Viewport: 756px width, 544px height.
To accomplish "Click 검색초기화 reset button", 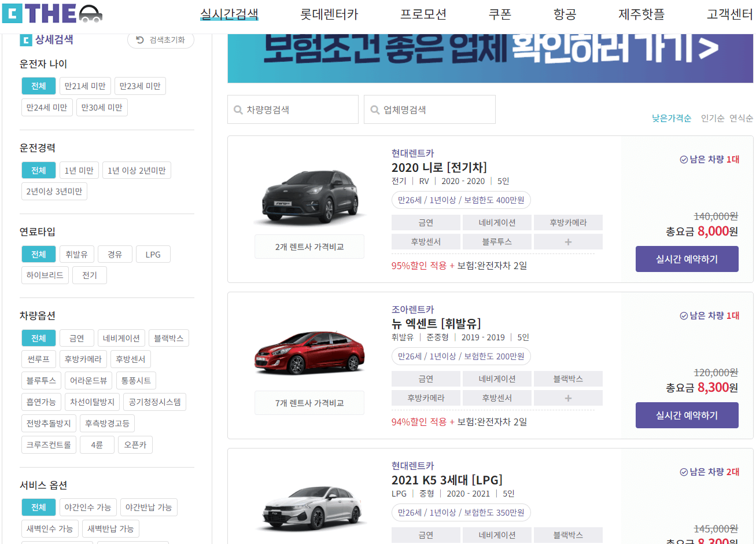I will coord(161,40).
